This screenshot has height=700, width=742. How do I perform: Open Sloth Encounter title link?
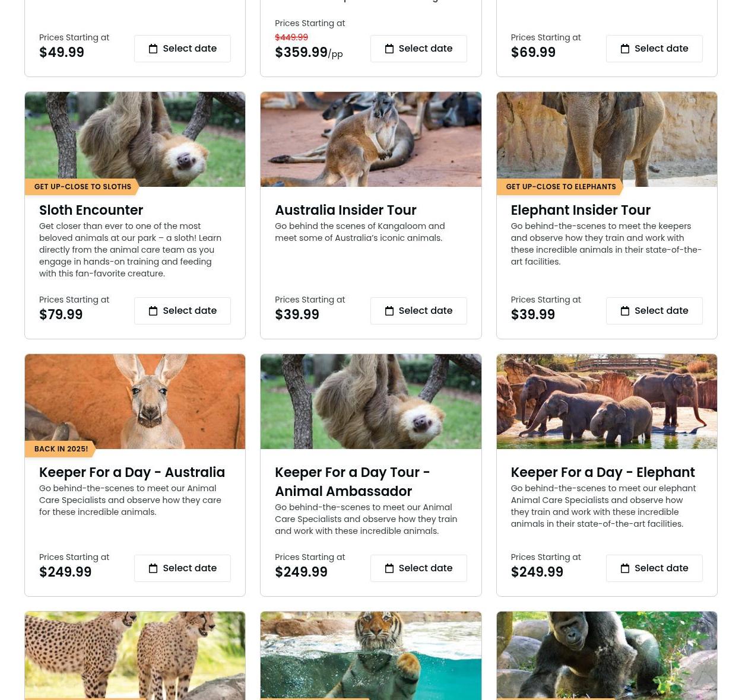tap(91, 210)
